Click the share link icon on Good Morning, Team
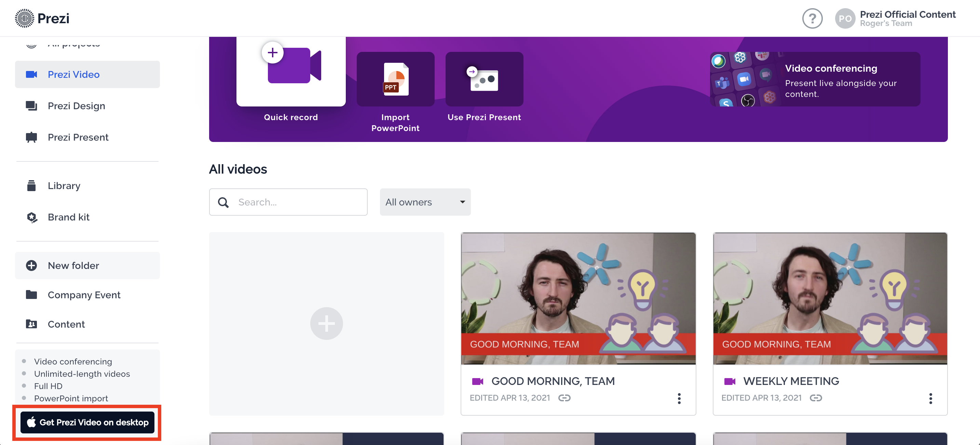Image resolution: width=980 pixels, height=445 pixels. click(x=564, y=398)
